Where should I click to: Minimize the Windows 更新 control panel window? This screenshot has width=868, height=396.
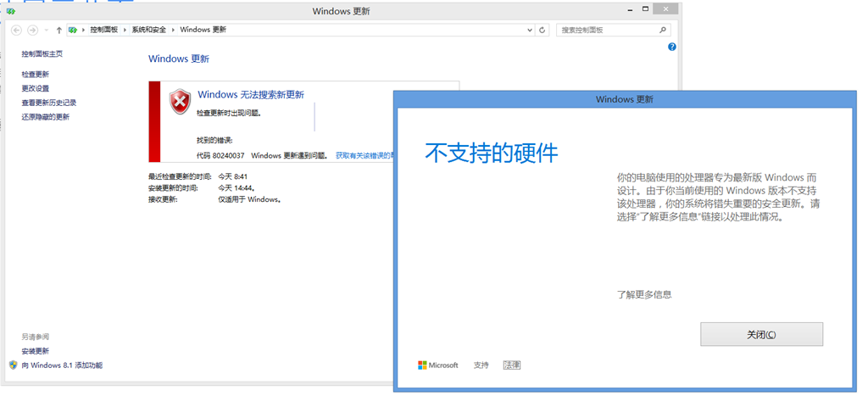(x=631, y=10)
